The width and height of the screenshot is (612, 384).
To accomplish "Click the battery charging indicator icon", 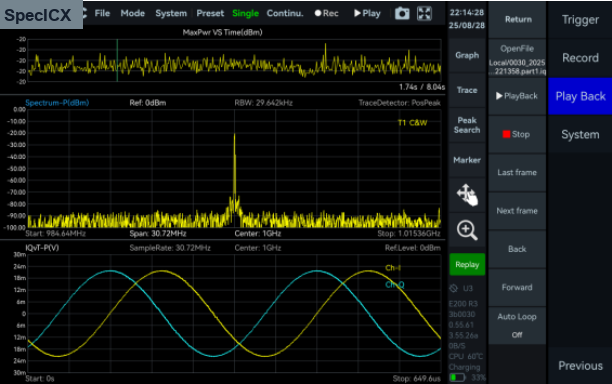I will [x=457, y=377].
